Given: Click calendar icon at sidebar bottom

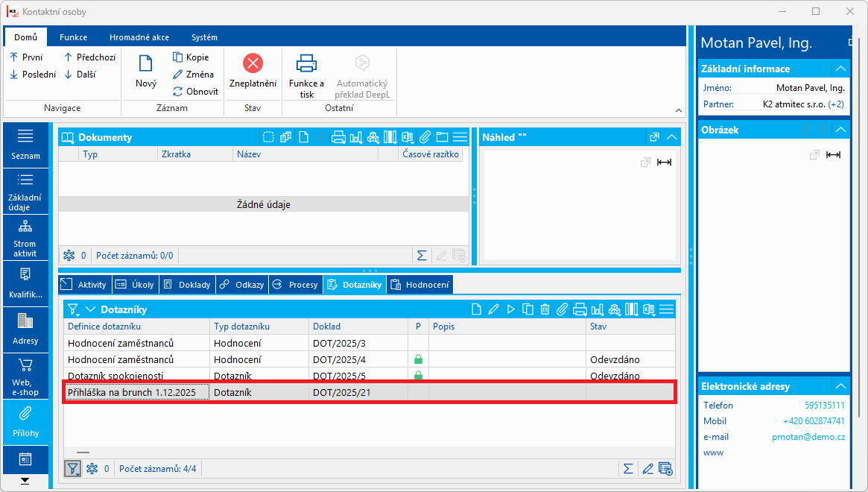Looking at the screenshot, I should 25,458.
